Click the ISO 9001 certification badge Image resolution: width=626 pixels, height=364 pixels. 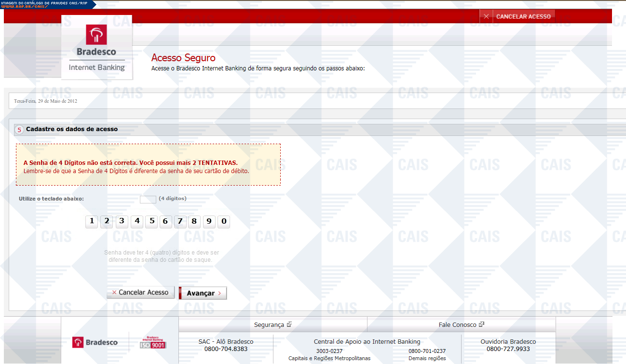point(153,342)
